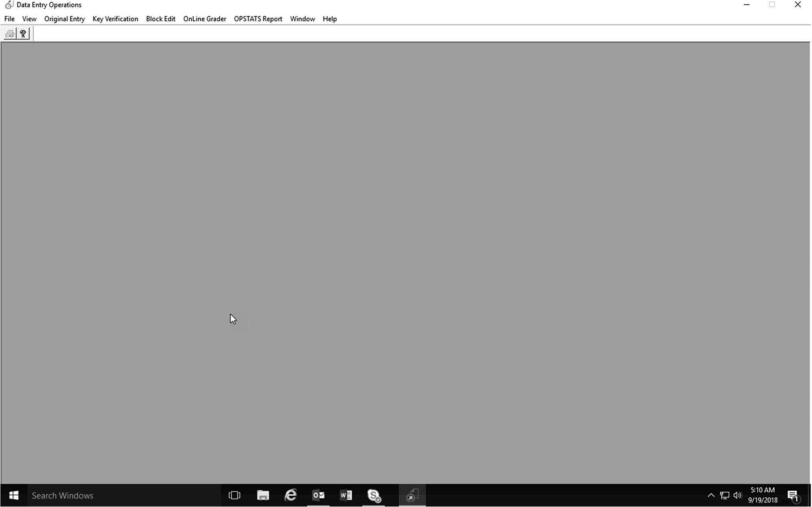This screenshot has height=507, width=812.
Task: Open the Block Edit menu
Action: 160,19
